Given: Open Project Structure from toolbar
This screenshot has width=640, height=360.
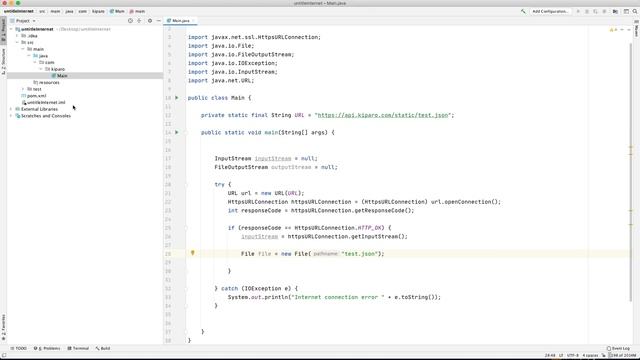Looking at the screenshot, I should tap(616, 11).
